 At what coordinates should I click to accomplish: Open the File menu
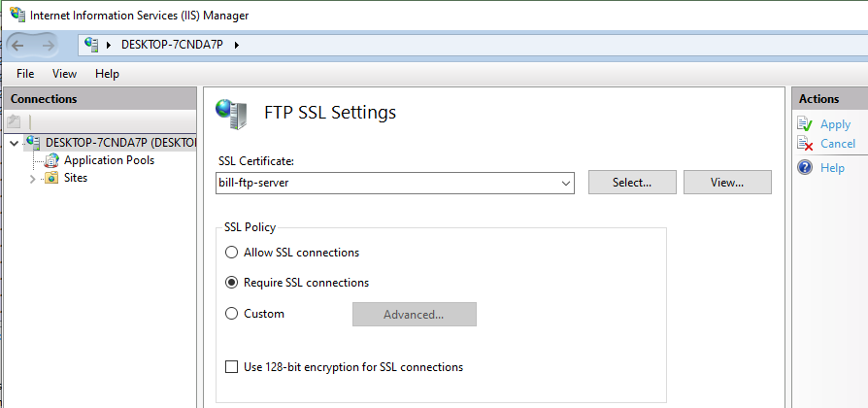(25, 74)
